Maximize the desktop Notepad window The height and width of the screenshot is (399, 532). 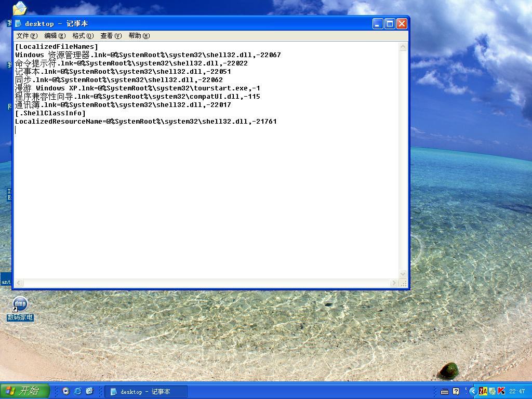(x=390, y=24)
